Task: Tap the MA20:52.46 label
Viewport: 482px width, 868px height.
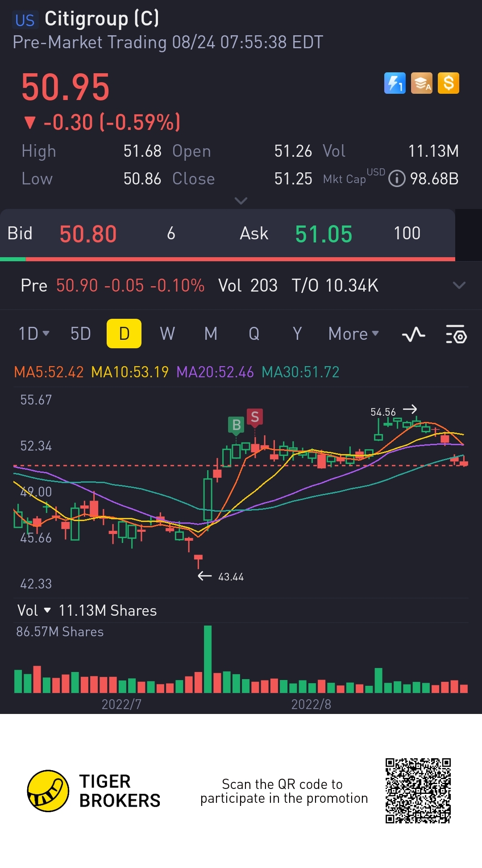Action: [215, 372]
